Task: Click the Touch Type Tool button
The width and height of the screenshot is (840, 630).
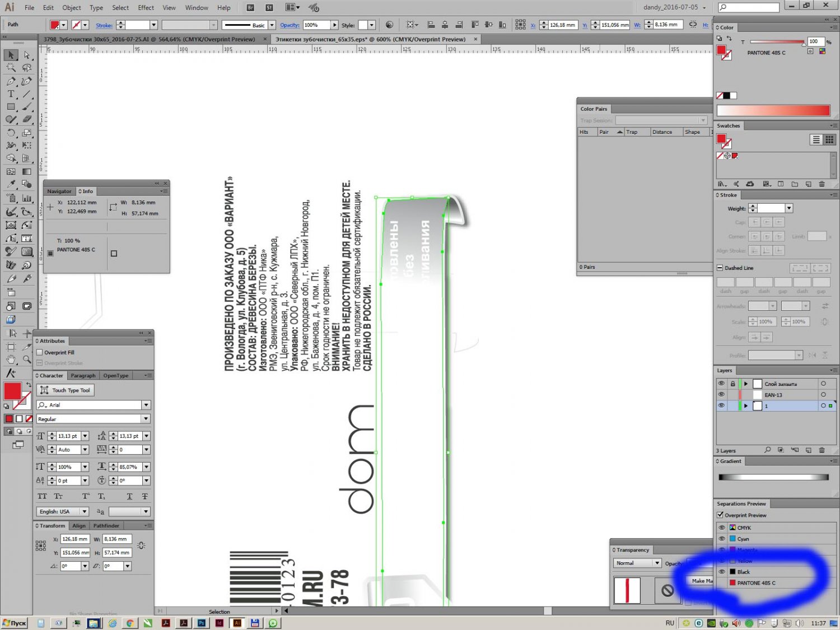Action: point(66,390)
